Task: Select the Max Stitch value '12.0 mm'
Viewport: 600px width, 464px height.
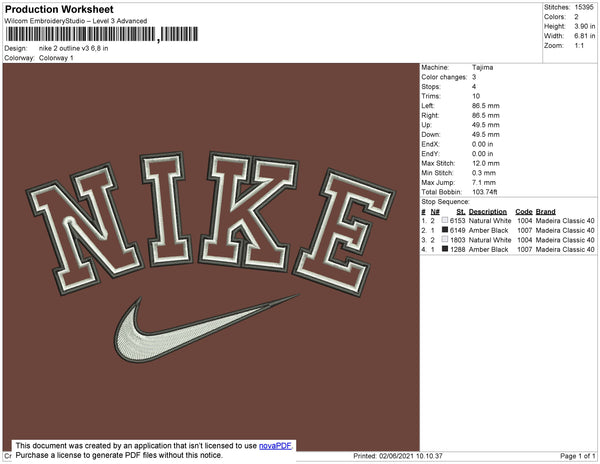Action: (486, 163)
